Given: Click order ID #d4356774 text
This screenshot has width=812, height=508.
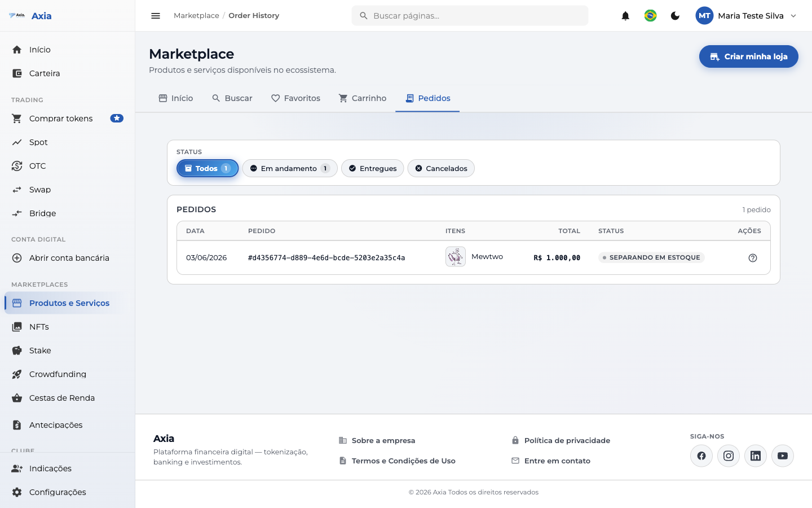Looking at the screenshot, I should tap(326, 258).
